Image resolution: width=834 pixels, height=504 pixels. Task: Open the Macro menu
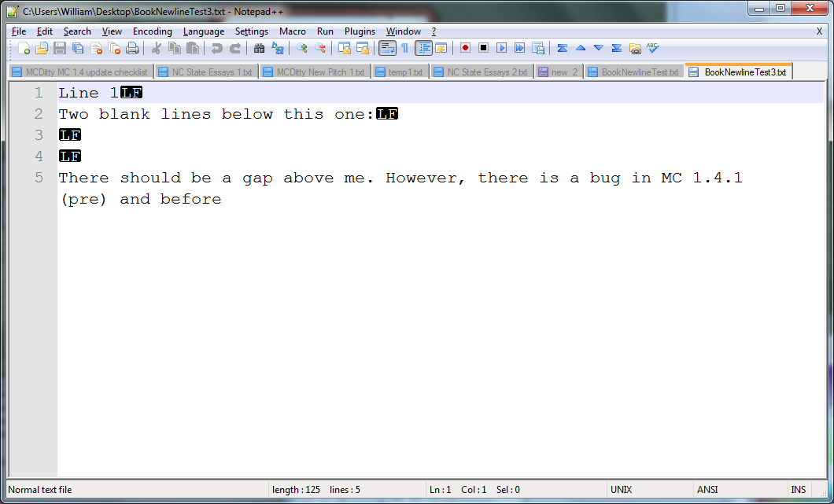[293, 31]
